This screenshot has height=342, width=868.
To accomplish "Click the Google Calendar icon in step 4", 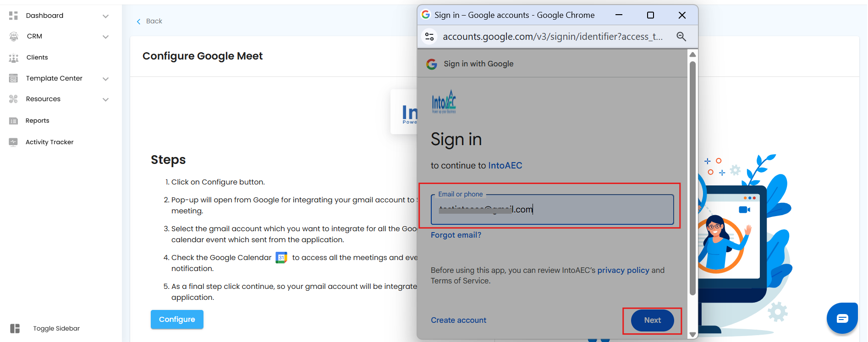I will [281, 257].
